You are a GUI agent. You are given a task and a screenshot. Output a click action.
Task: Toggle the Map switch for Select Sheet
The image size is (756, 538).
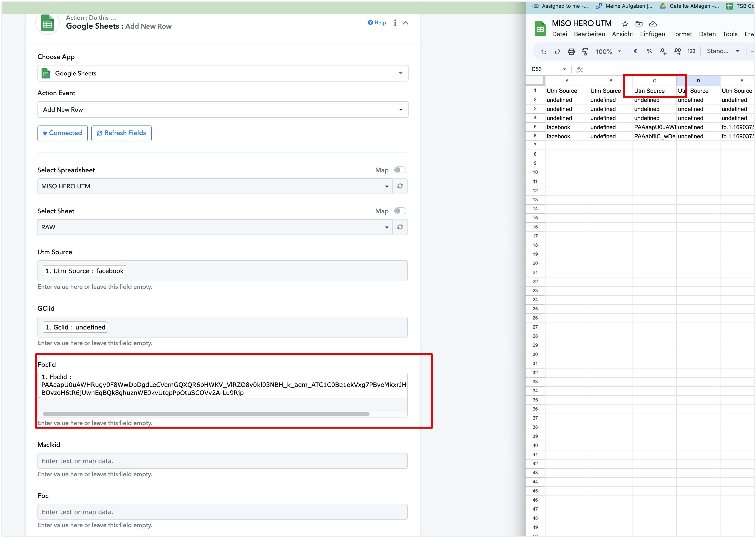(x=400, y=211)
